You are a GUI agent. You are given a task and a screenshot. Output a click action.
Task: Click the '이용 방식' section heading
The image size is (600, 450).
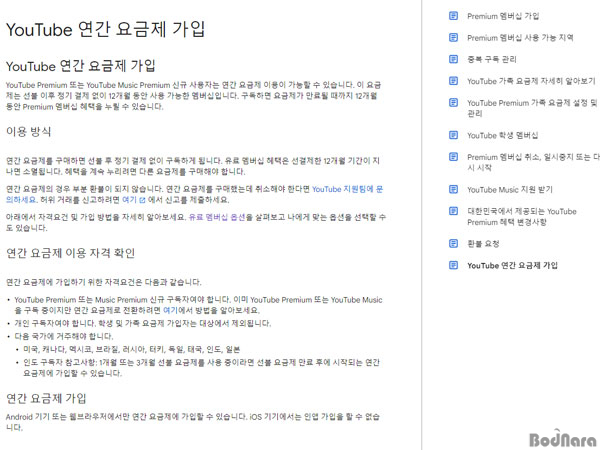[29, 132]
